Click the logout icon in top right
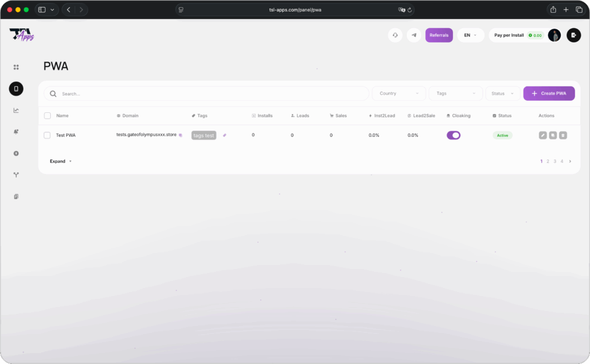590x364 pixels. click(x=573, y=35)
